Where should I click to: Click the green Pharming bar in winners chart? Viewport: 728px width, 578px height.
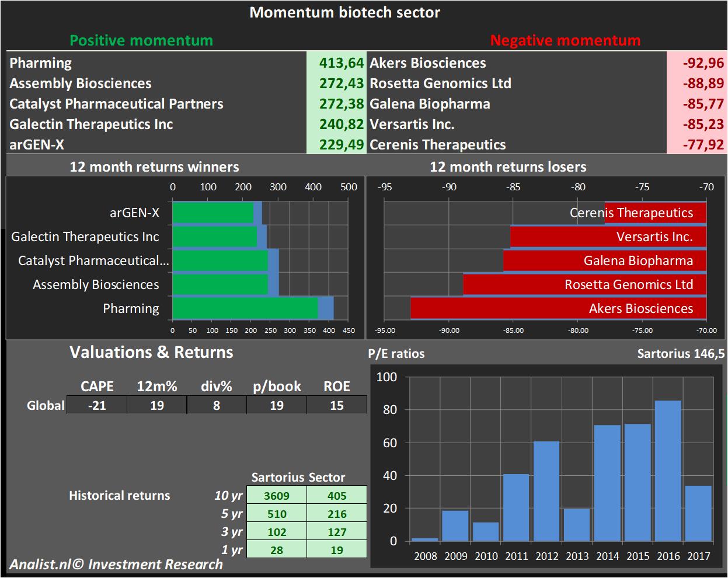(245, 308)
